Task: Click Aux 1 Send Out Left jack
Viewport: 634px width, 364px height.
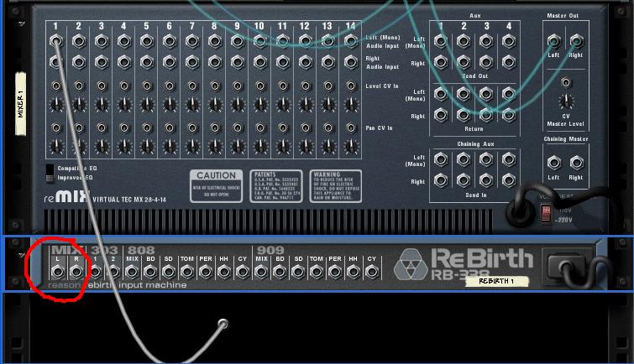Action: [441, 41]
